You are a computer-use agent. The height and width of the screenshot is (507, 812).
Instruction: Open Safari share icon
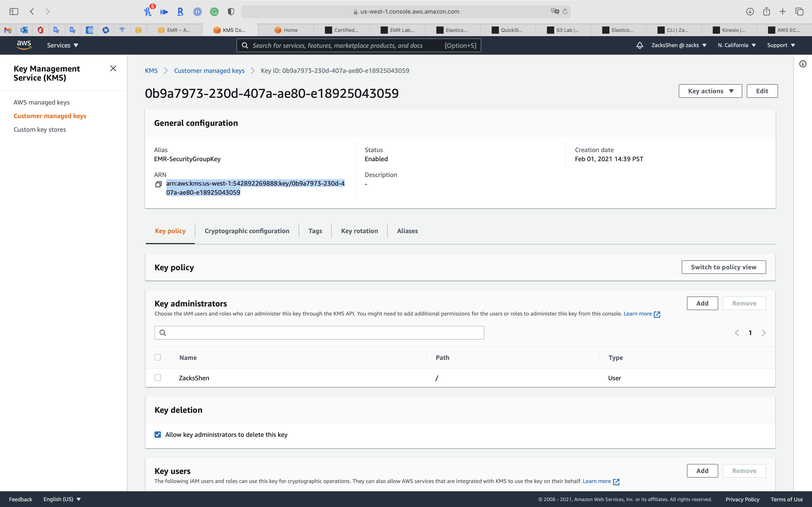(766, 11)
